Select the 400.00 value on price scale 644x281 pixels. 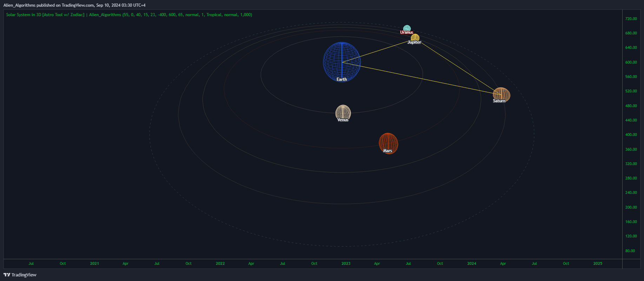(631, 135)
